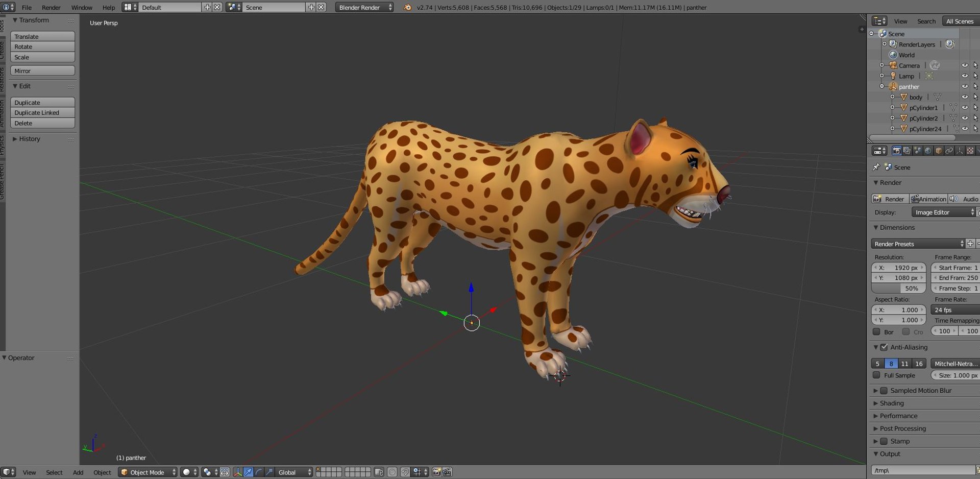Toggle the 3D manipulator axis icon
The image size is (980, 479).
[238, 472]
